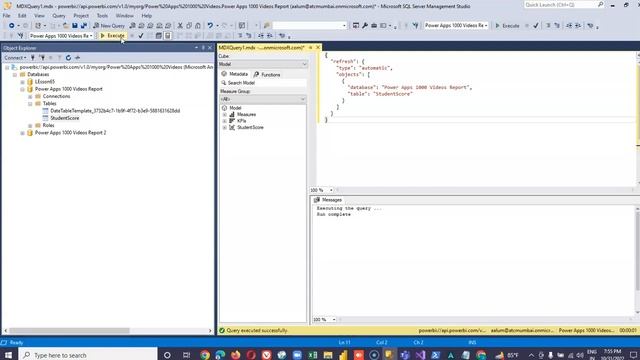Viewport: 640px width, 360px height.
Task: Click the Search Model magnifier icon
Action: (224, 83)
